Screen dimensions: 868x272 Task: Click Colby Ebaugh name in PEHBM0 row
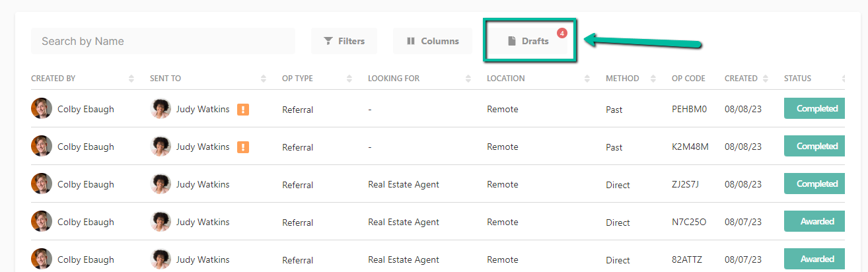[x=86, y=109]
